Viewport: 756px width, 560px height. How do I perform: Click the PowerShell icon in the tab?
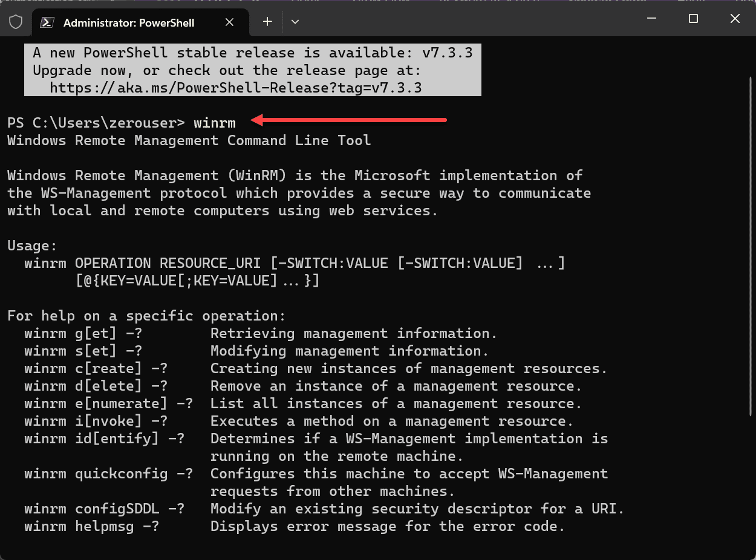[x=46, y=22]
